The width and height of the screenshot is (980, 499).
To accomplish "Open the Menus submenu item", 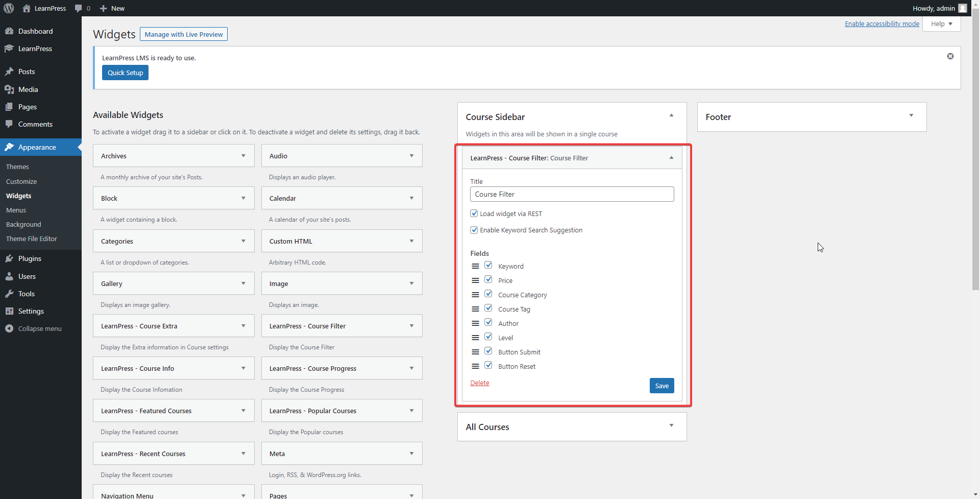I will (x=16, y=210).
